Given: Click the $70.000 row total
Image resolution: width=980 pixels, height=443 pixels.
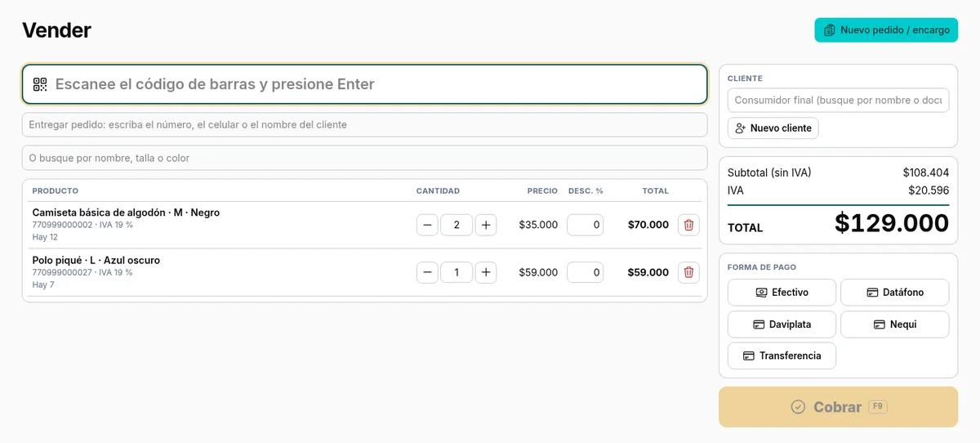Looking at the screenshot, I should (x=648, y=225).
